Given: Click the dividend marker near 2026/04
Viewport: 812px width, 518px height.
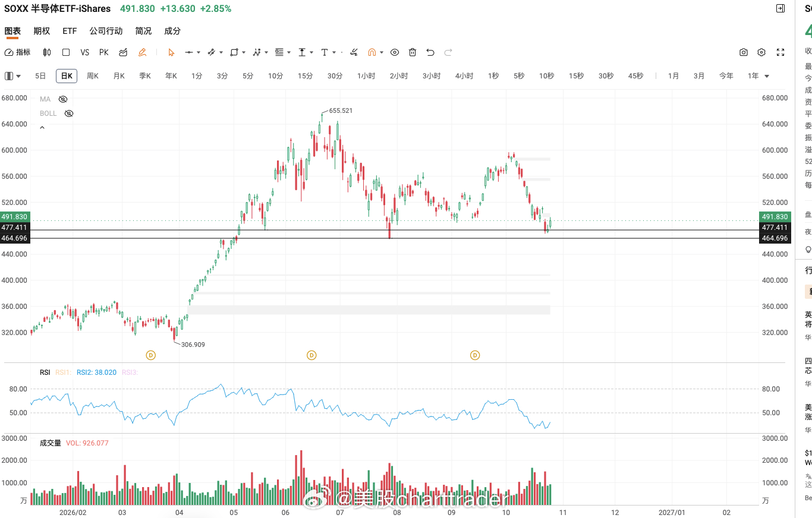Looking at the screenshot, I should click(x=151, y=355).
